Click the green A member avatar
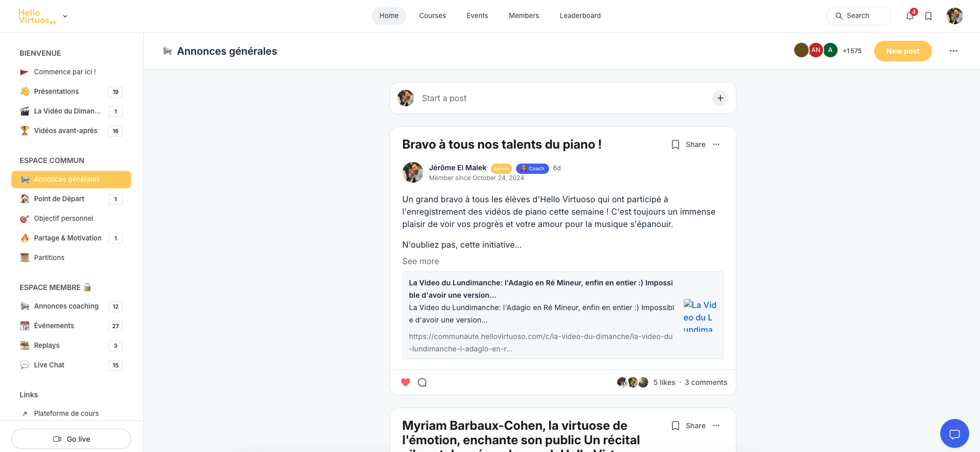Viewport: 980px width, 452px height. 830,50
